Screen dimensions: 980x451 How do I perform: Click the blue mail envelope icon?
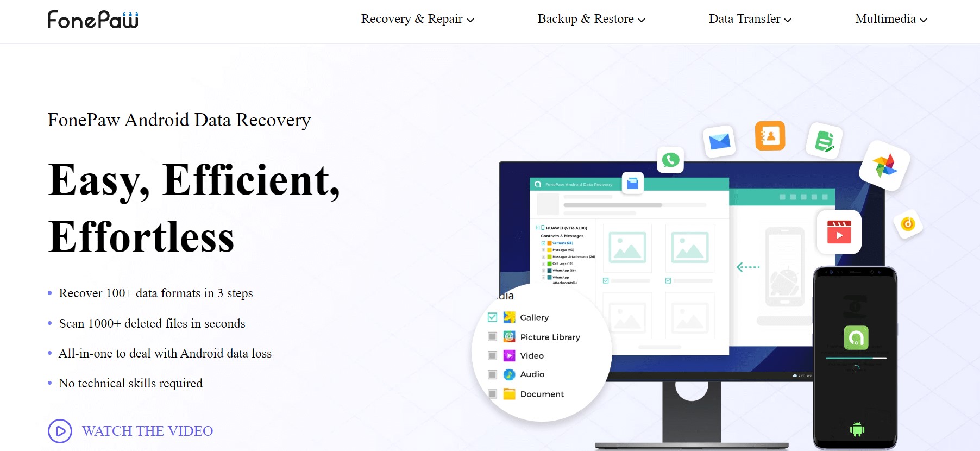point(719,141)
